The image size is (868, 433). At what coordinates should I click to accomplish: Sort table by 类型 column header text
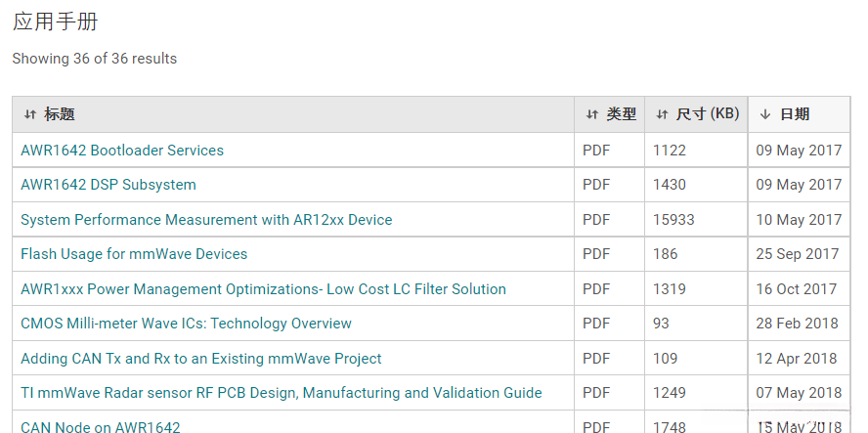[x=621, y=114]
